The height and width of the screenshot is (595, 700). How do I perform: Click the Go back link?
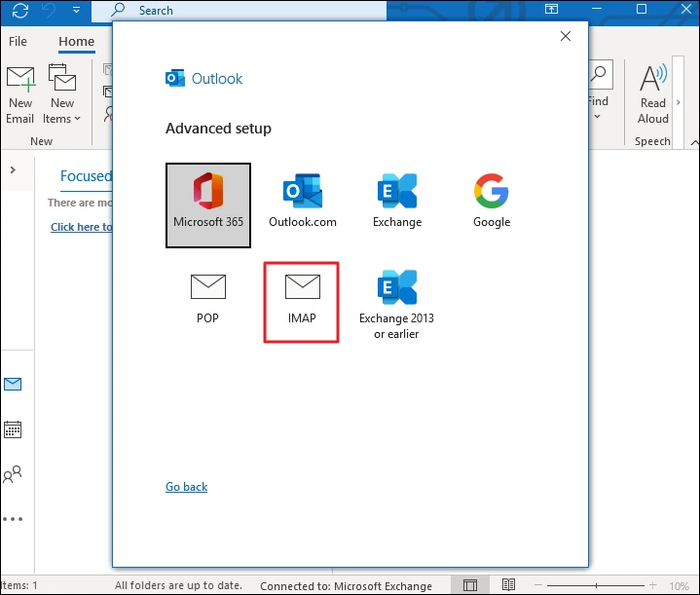[x=186, y=487]
